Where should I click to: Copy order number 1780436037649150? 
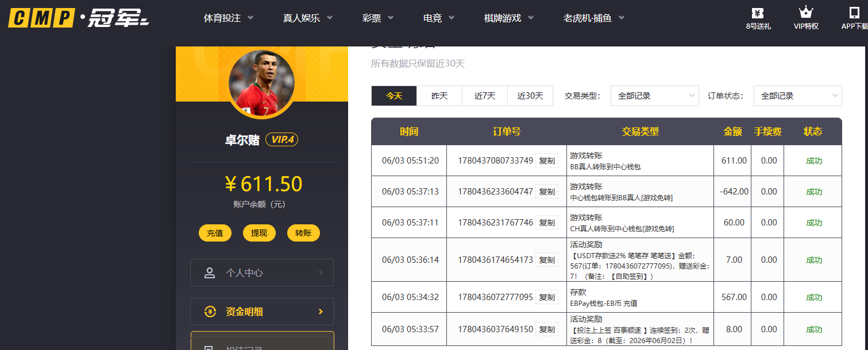pyautogui.click(x=547, y=329)
